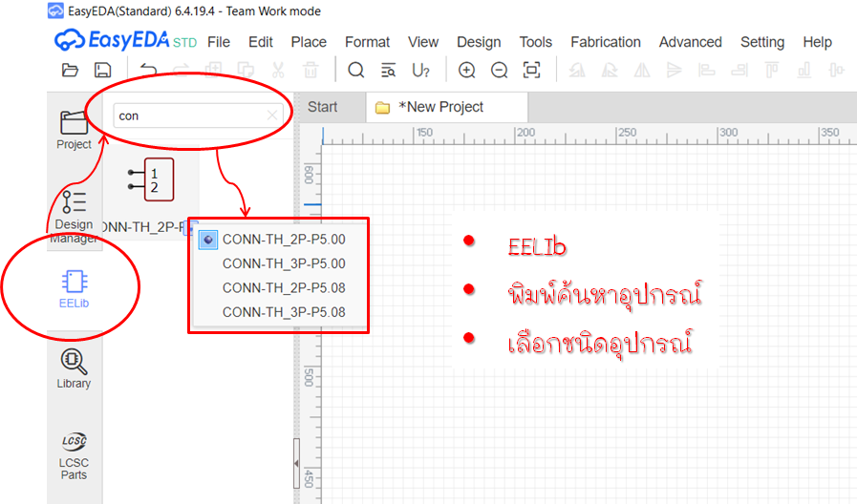Click the Align left icon

point(707,70)
